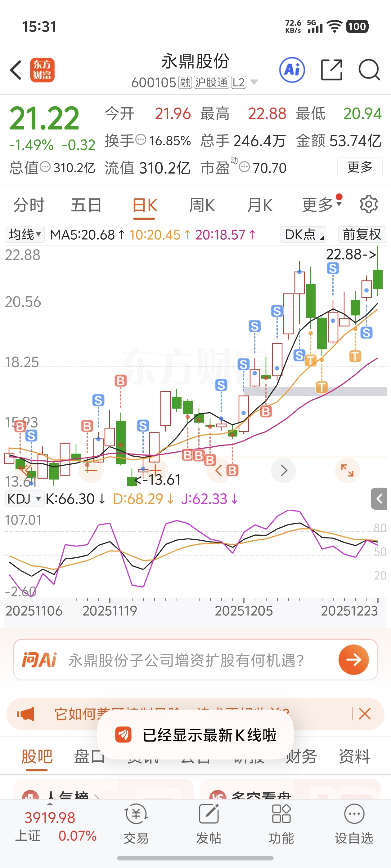The height and width of the screenshot is (868, 391).
Task: Tap the 换手 info circle icon
Action: pos(141,139)
